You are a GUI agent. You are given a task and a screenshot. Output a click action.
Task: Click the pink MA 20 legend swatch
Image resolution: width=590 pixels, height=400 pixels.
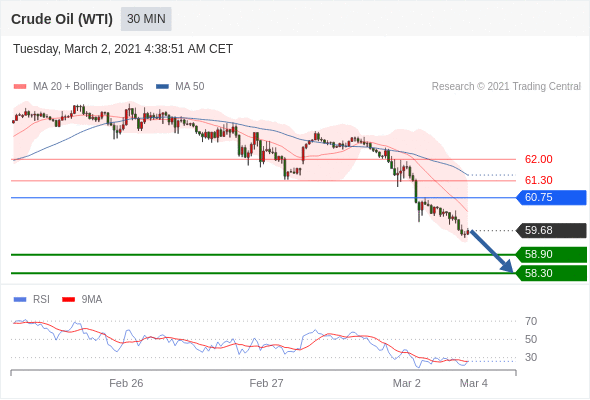20,87
